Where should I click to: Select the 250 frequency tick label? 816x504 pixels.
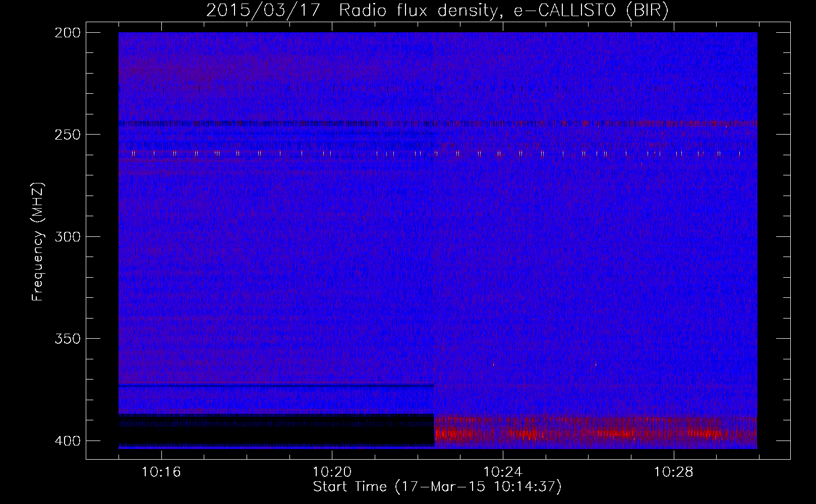[x=68, y=135]
